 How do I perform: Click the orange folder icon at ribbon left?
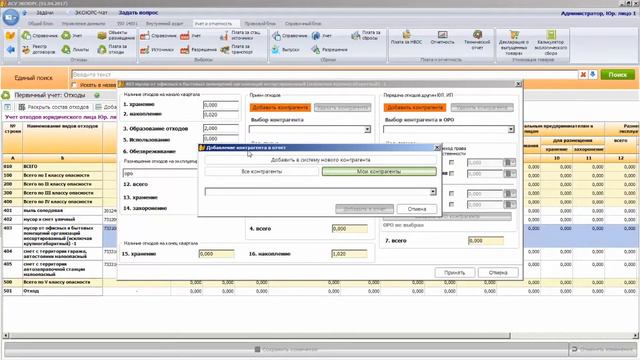point(11,36)
